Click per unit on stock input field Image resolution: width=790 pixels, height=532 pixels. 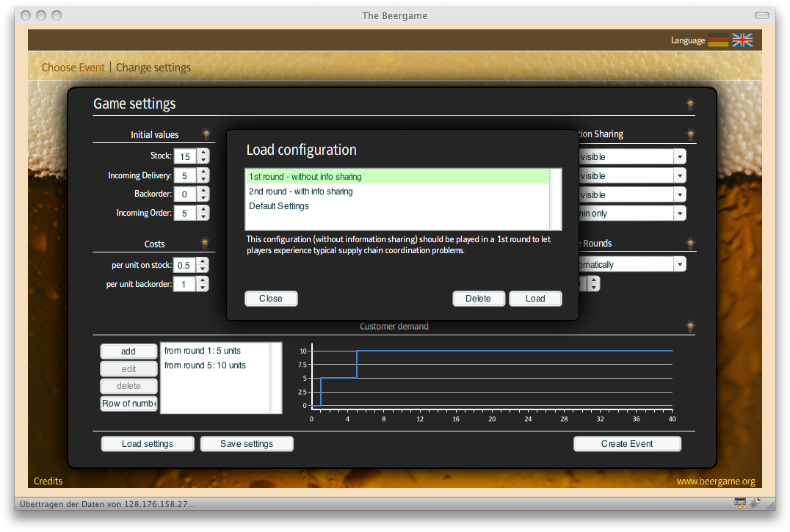[x=185, y=265]
